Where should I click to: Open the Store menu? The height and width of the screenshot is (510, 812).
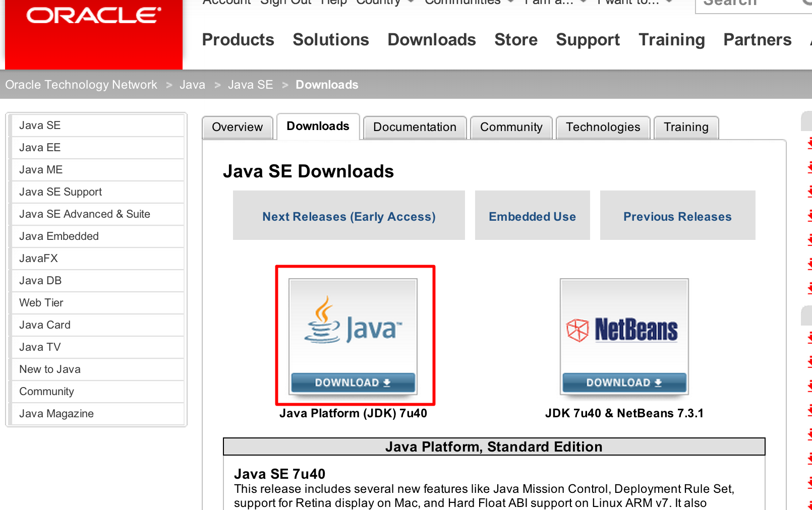(x=516, y=40)
